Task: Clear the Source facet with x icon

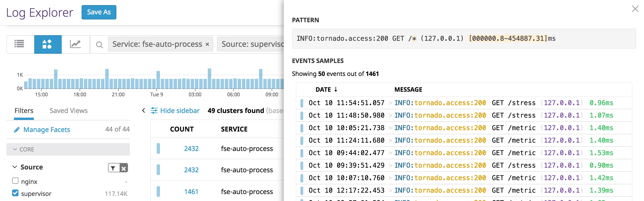Action: click(124, 168)
